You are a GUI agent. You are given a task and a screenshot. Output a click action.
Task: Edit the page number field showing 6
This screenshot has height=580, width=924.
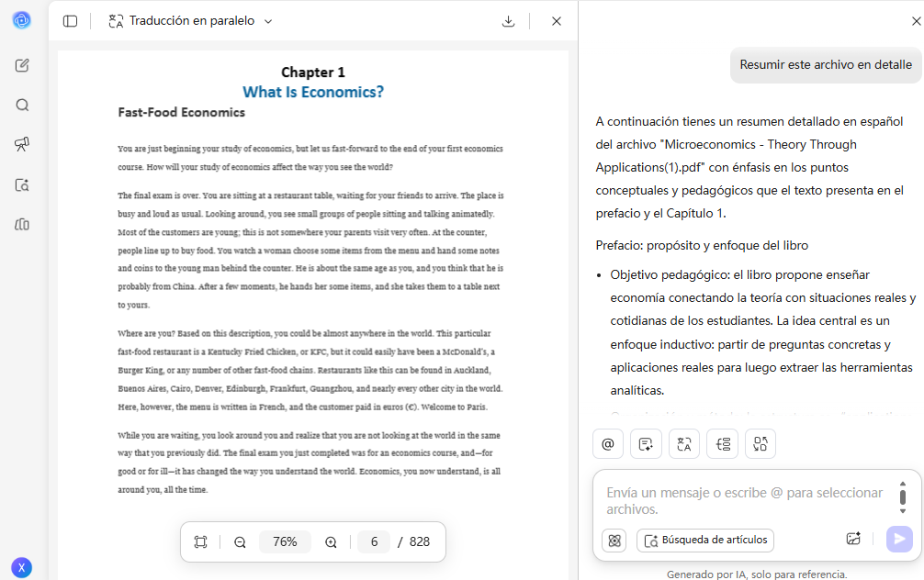(374, 541)
